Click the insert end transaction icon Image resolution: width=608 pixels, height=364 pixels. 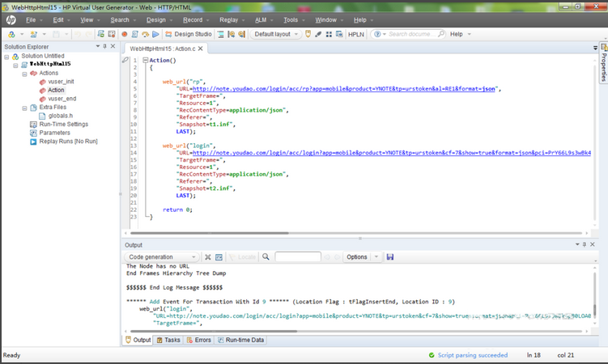241,34
